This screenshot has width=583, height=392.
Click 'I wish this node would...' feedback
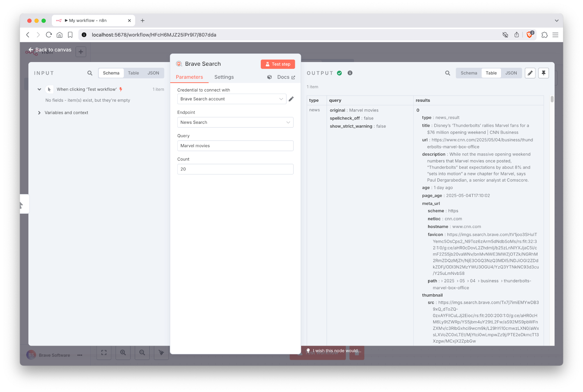tap(333, 351)
